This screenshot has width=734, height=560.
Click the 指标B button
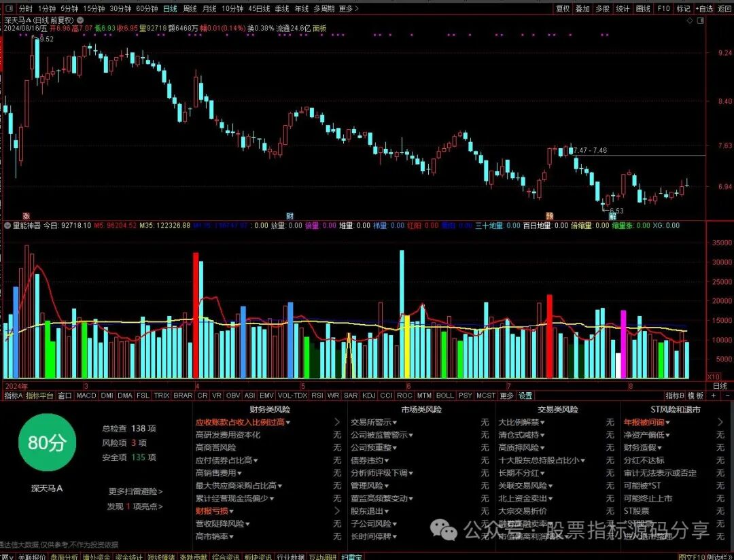point(675,396)
